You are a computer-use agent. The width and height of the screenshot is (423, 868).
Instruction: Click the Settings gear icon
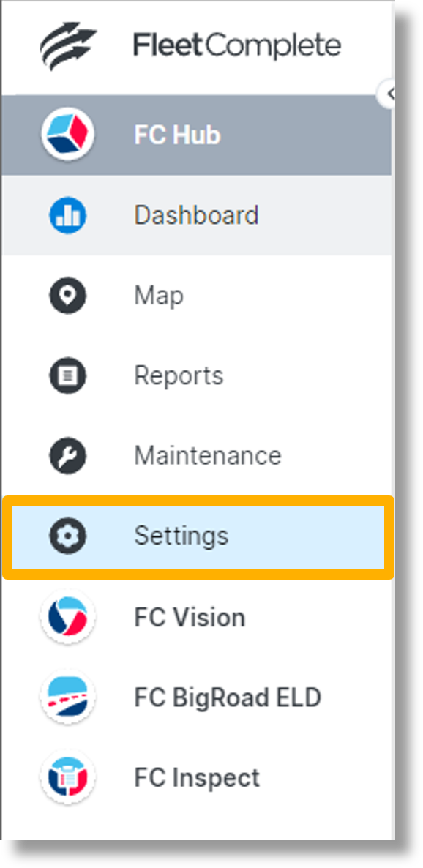click(67, 535)
